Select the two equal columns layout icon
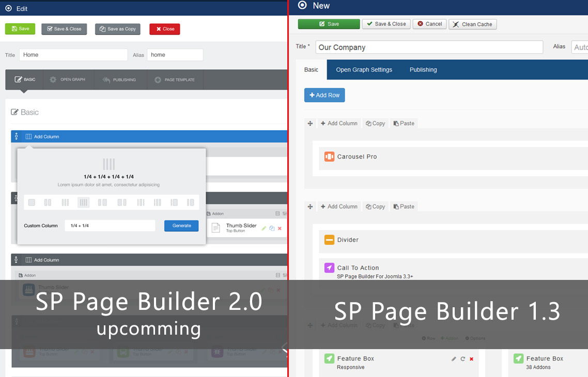This screenshot has height=377, width=588. 48,202
